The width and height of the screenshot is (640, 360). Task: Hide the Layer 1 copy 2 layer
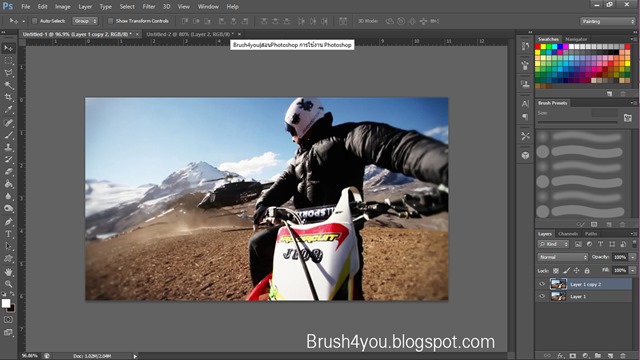click(542, 284)
